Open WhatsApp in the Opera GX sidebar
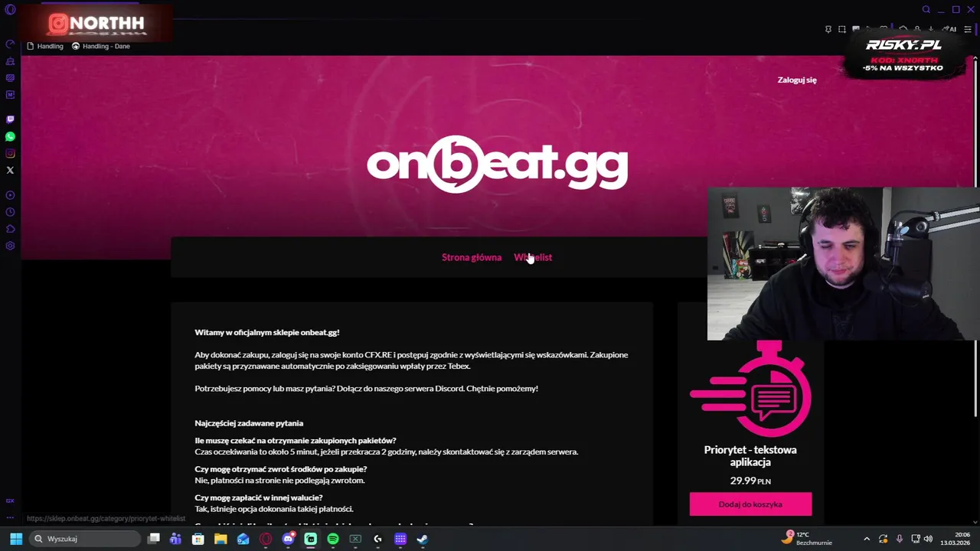Screen dimensions: 980x551 [10, 136]
